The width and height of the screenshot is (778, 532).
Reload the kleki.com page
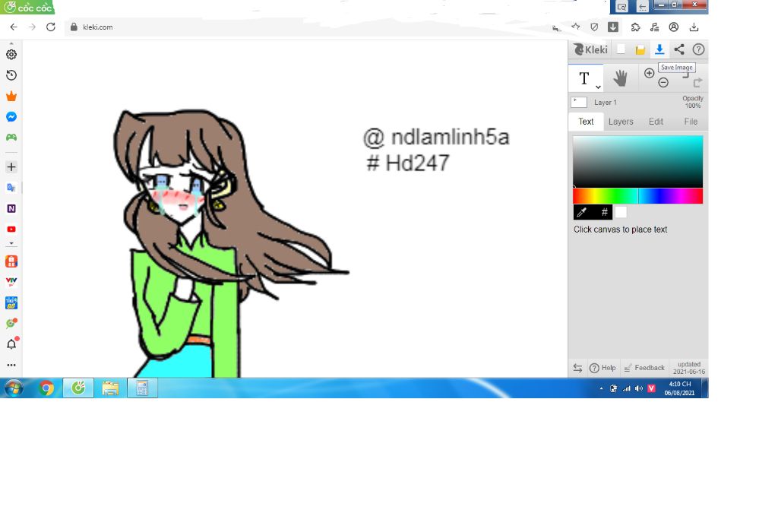(x=51, y=27)
